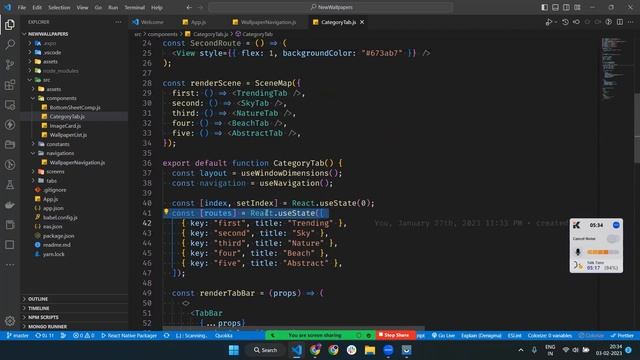Click the Quokka status bar item

(x=224, y=336)
